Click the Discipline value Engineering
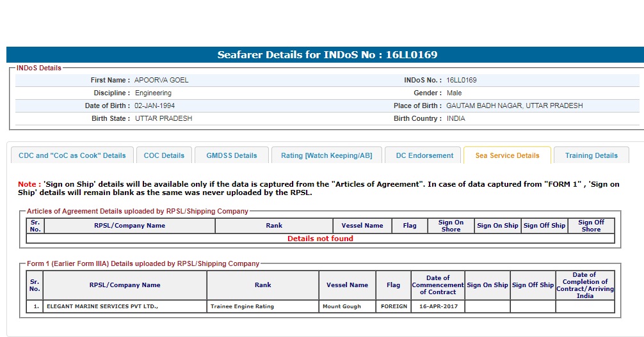This screenshot has width=644, height=337. [x=153, y=93]
